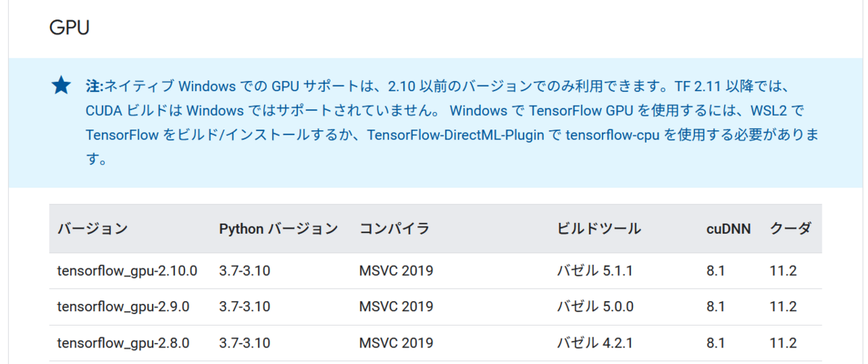Click the 3.7-3.10 Python cell for tensorflow_gpu-2.9.0

[x=244, y=307]
